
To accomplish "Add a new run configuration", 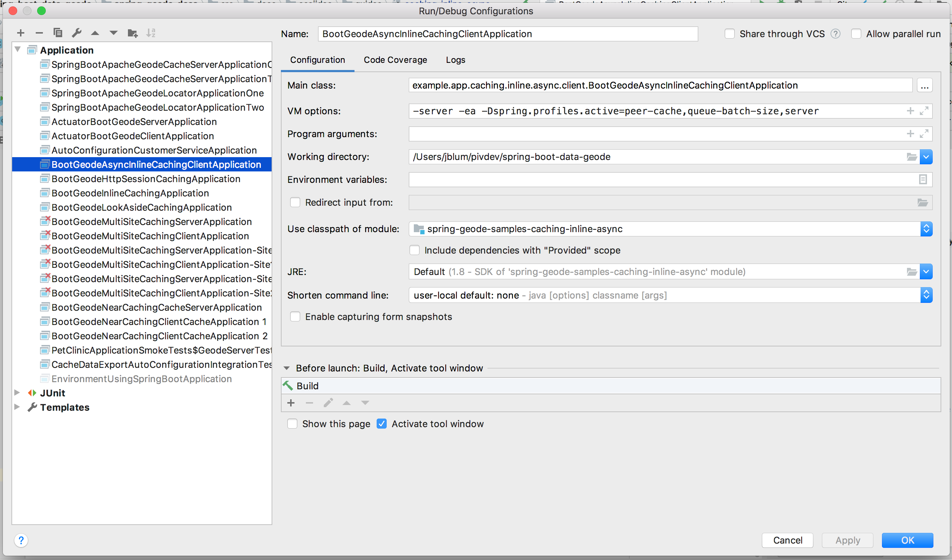I will tap(21, 33).
